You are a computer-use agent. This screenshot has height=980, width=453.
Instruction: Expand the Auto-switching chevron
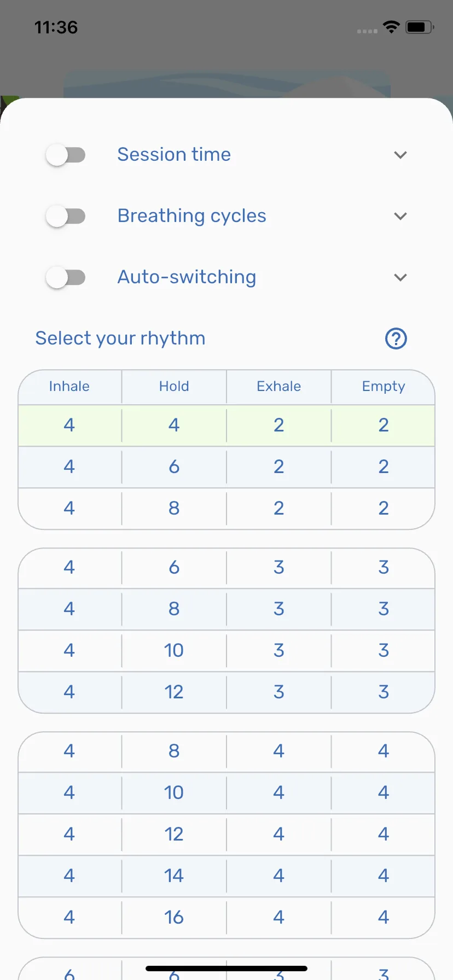(400, 277)
